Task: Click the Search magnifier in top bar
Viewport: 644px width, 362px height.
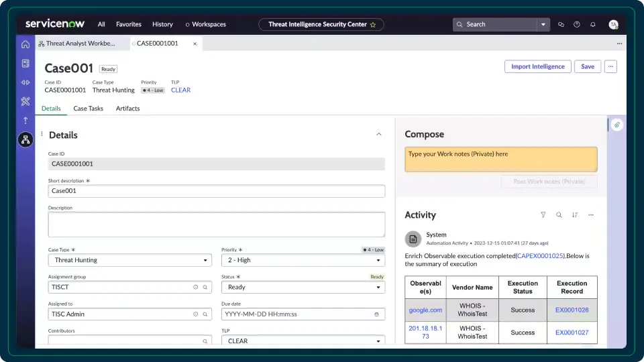Action: pyautogui.click(x=460, y=25)
